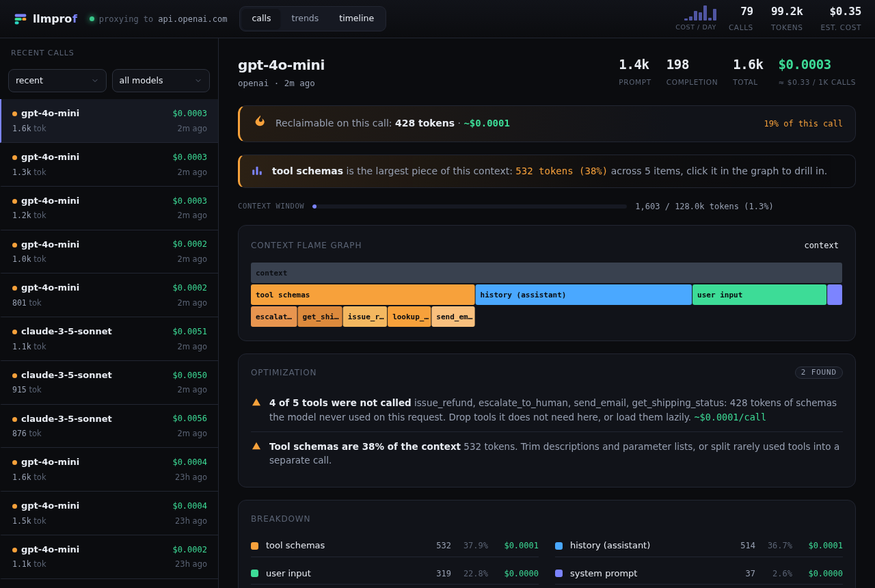Click the get_shi tool block in flame graph
Screen dimensions: 875x588
coord(320,317)
